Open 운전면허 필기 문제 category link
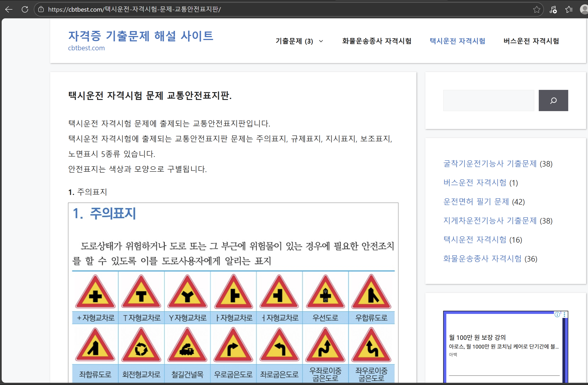Image resolution: width=588 pixels, height=385 pixels. pos(476,202)
